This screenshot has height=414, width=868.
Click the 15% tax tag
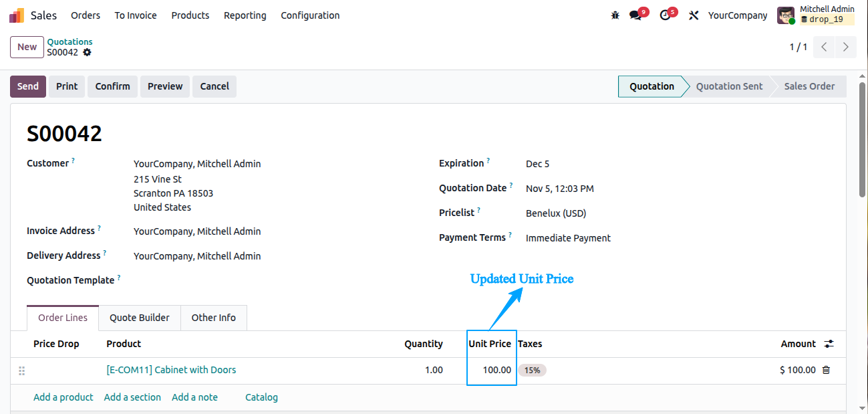(532, 370)
